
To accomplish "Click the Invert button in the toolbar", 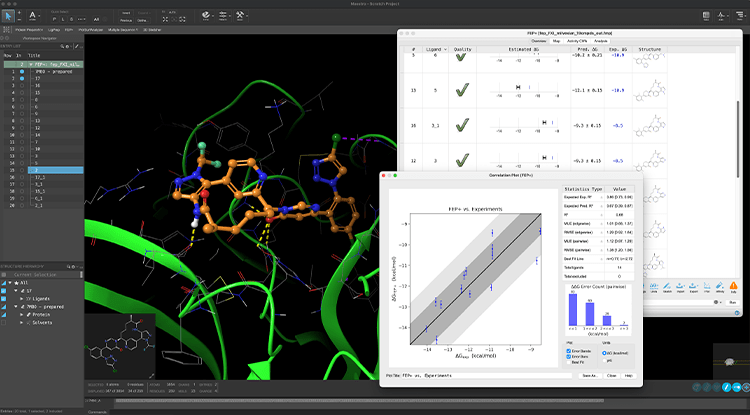I will point(126,13).
